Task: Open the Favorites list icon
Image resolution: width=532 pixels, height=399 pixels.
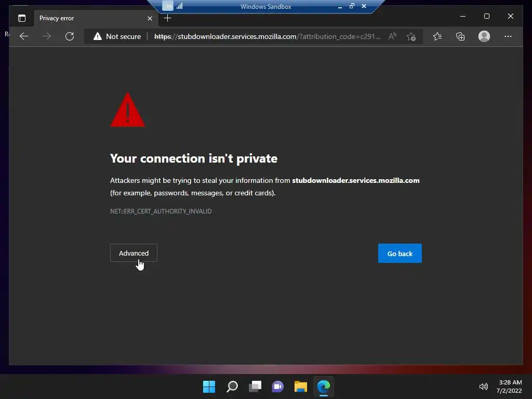Action: point(437,36)
